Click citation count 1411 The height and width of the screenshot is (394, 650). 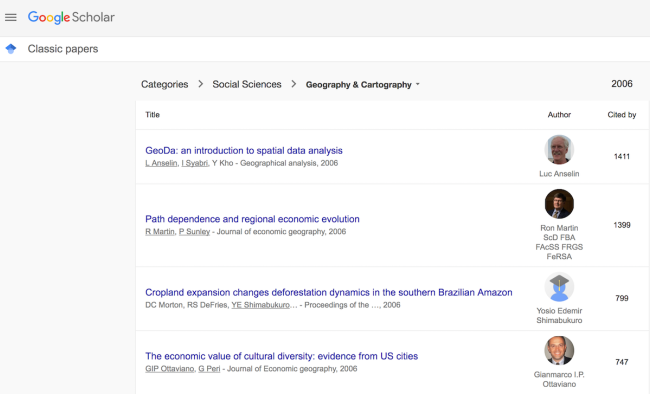tap(622, 157)
